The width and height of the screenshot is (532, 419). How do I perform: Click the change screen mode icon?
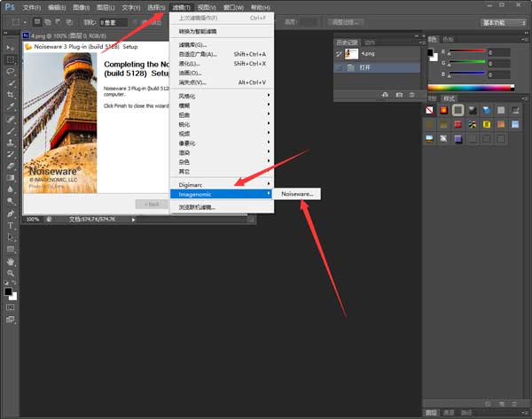point(11,319)
